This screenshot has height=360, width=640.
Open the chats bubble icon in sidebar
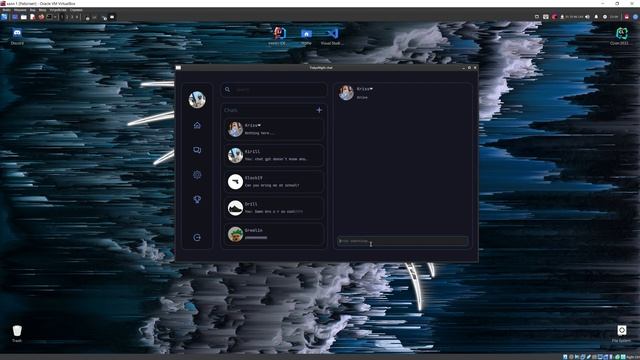(x=197, y=150)
